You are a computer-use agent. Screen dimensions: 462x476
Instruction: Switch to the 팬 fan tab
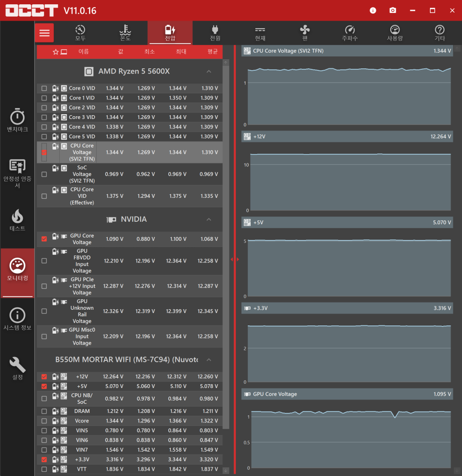coord(305,33)
